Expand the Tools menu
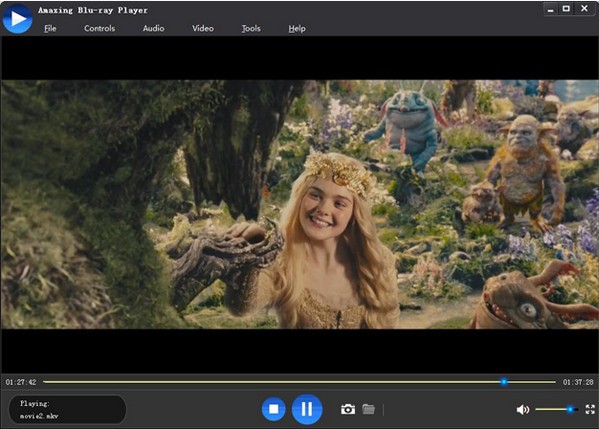 (251, 29)
